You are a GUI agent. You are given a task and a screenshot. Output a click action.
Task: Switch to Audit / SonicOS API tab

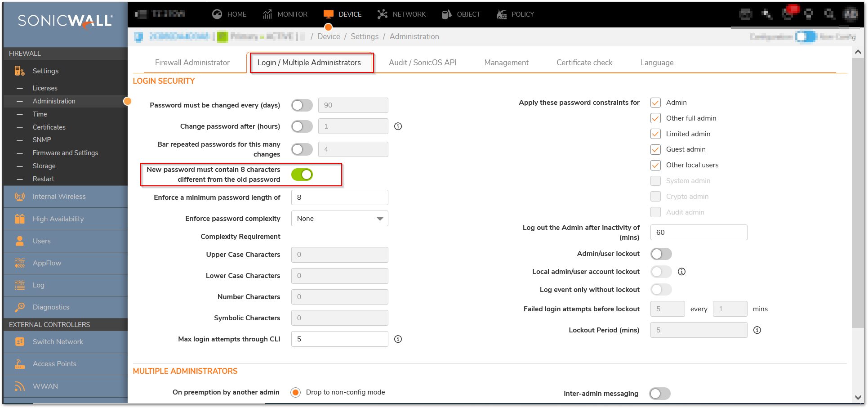(423, 63)
